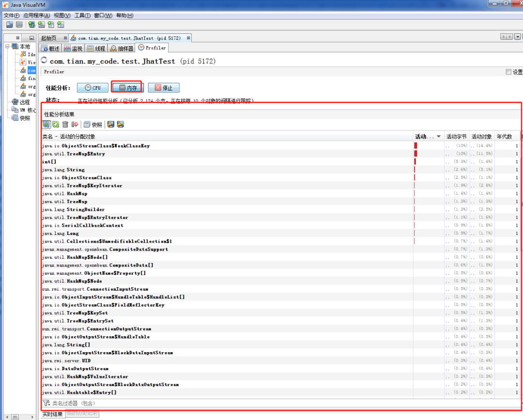The image size is (523, 420).
Task: Click the class name filter funnel icon
Action: (46, 403)
